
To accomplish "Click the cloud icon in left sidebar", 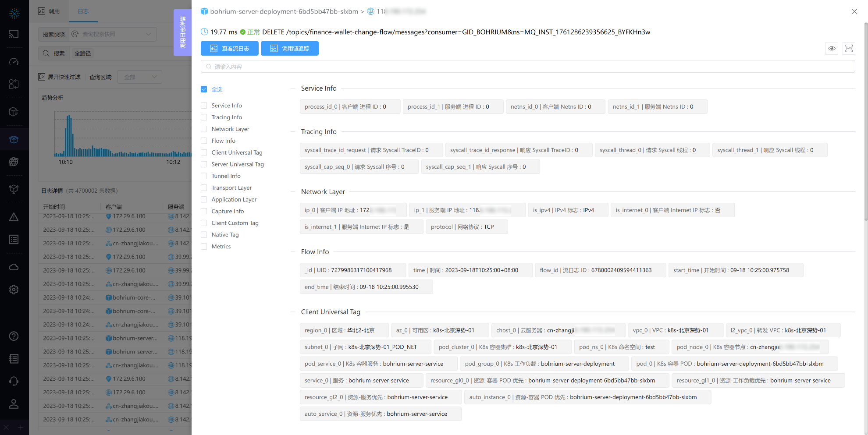I will (14, 267).
